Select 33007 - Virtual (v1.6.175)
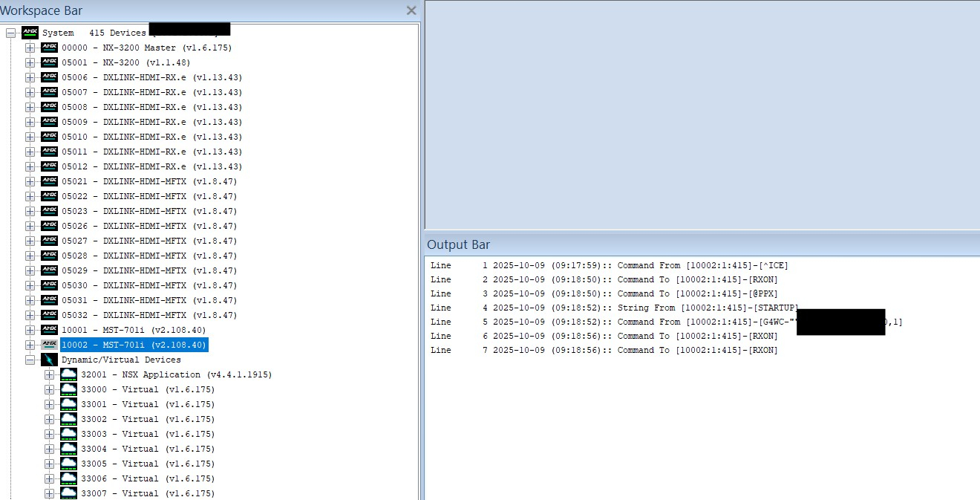The image size is (980, 500). [x=148, y=493]
